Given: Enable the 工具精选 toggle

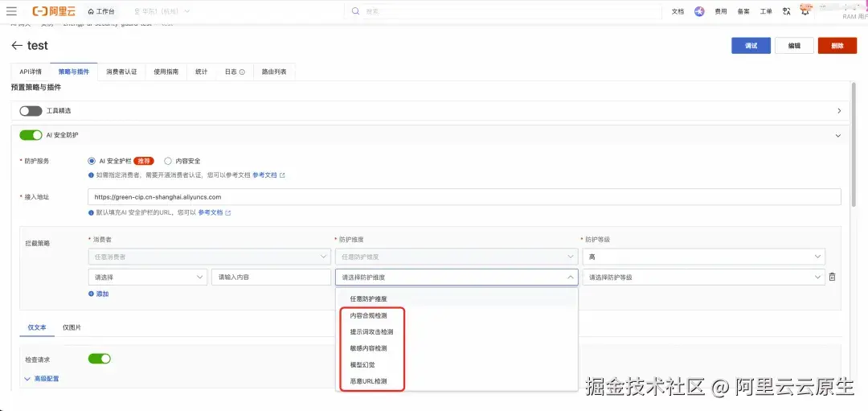Looking at the screenshot, I should click(x=31, y=111).
